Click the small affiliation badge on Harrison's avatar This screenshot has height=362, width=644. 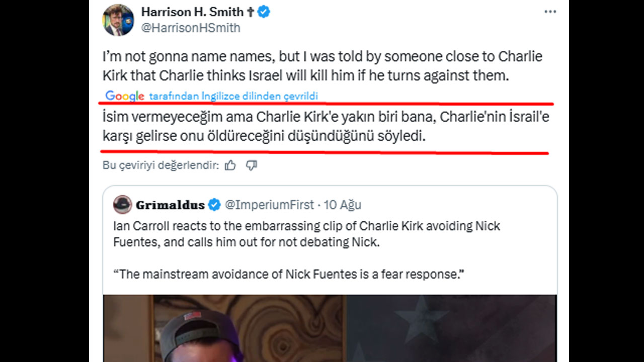pyautogui.click(x=128, y=22)
